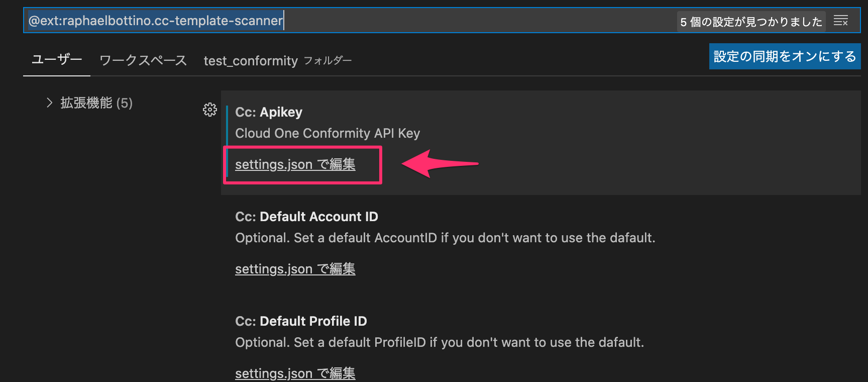868x382 pixels.
Task: Edit Default Profile ID via settings.json link
Action: point(295,373)
